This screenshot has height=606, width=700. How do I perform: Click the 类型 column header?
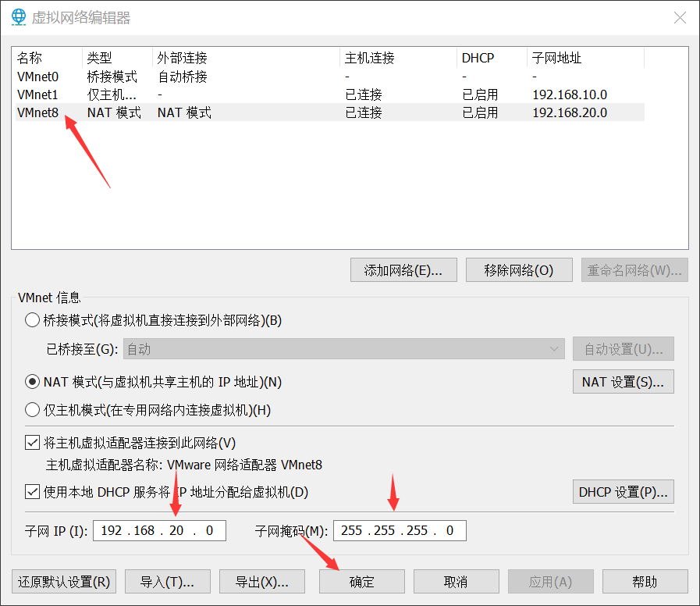coord(117,58)
